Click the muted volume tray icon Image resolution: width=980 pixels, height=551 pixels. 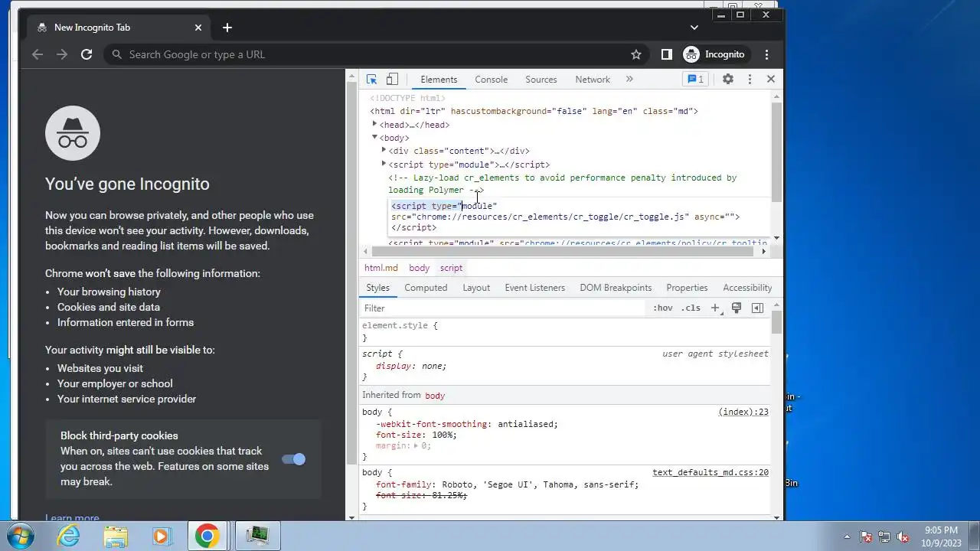tap(903, 536)
